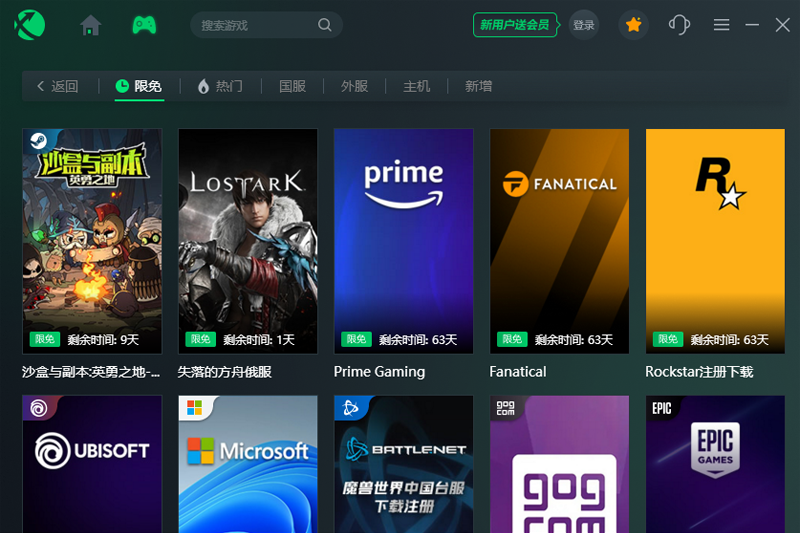Click the 限免 tag on Rockstar card
800x533 pixels.
coord(668,339)
